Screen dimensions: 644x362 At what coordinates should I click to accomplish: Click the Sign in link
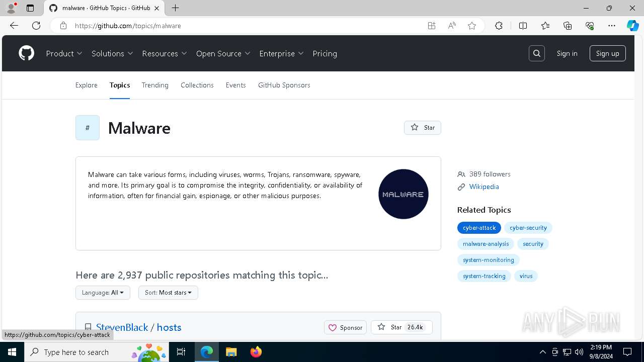coord(567,53)
